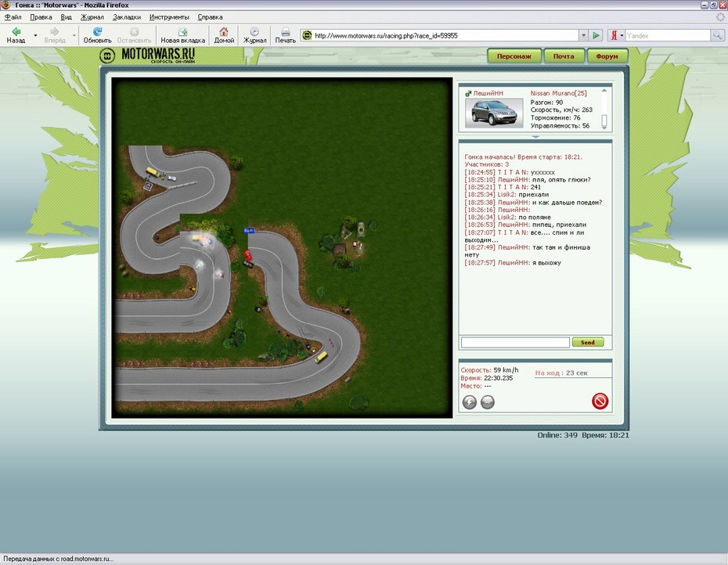728x565 pixels.
Task: Activate the lightning bolt boost button
Action: point(470,402)
